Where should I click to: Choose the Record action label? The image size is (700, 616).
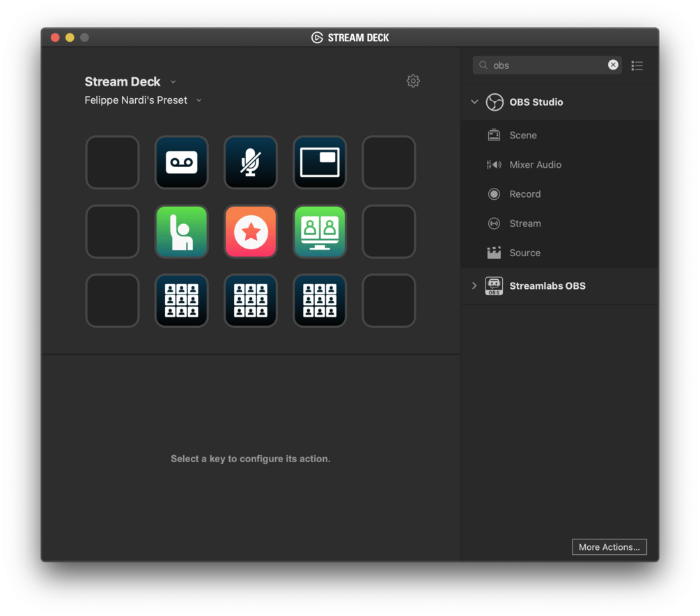point(525,194)
